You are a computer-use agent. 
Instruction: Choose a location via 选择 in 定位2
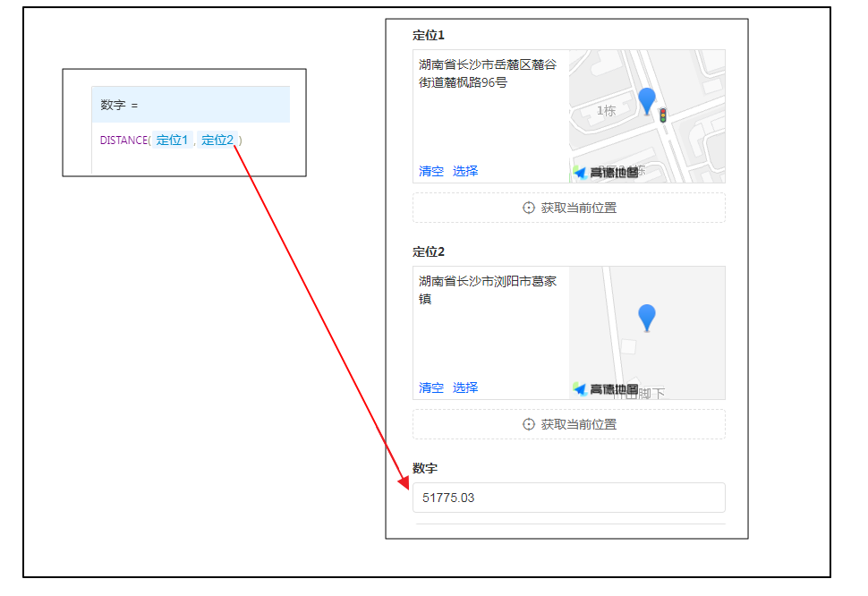point(465,387)
